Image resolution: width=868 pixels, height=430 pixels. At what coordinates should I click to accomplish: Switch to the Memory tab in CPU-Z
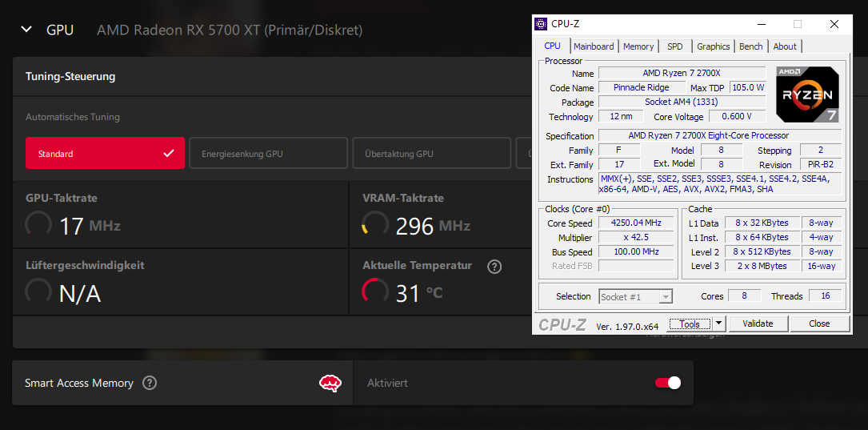pos(638,46)
